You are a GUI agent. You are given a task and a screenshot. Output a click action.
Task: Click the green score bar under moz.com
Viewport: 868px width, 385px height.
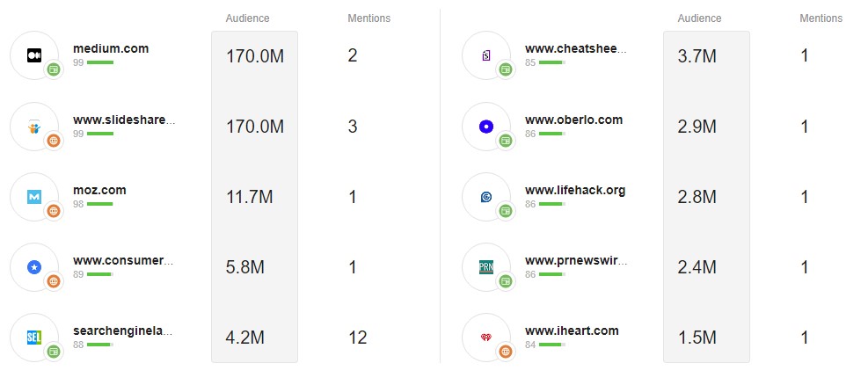click(100, 204)
